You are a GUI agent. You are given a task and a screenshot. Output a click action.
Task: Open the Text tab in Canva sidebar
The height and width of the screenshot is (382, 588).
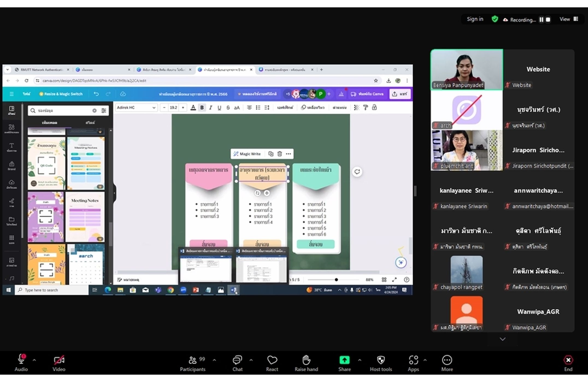(11, 147)
